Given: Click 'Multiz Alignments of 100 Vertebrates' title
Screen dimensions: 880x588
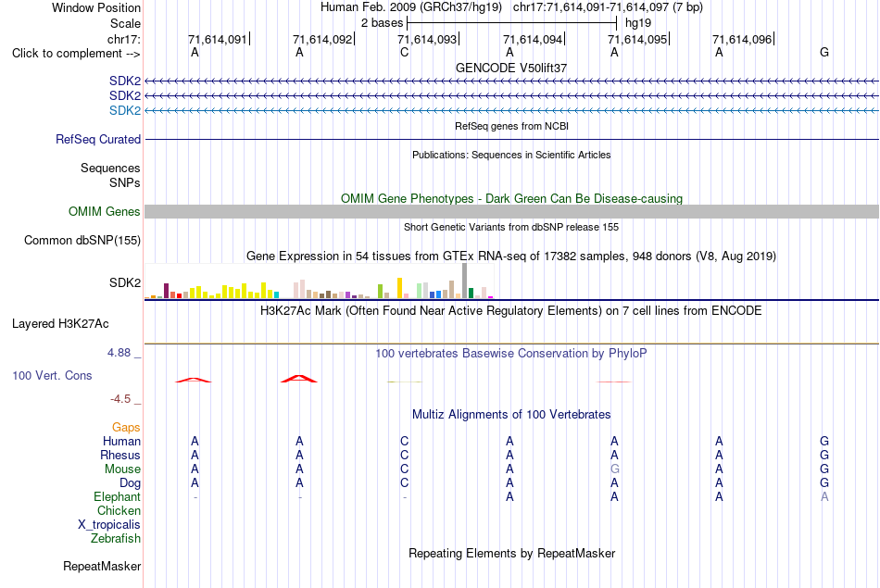Looking at the screenshot, I should (511, 415).
